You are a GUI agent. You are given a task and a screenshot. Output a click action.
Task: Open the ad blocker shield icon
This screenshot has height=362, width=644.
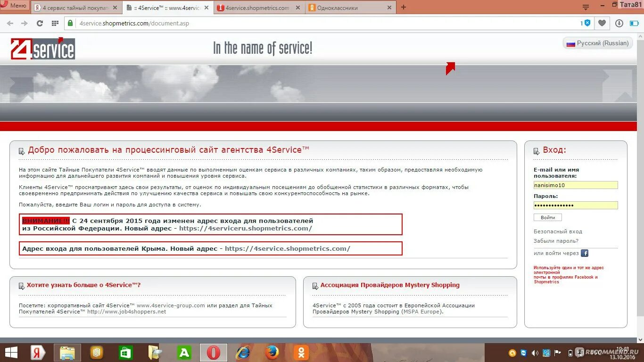[587, 23]
